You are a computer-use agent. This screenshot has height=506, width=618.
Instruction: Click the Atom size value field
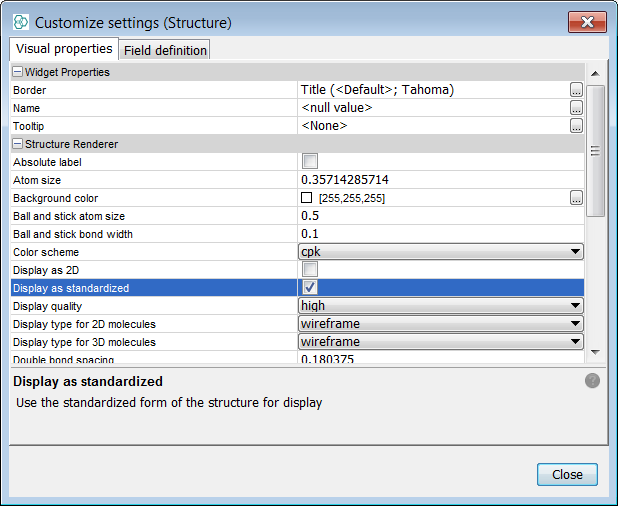[440, 180]
